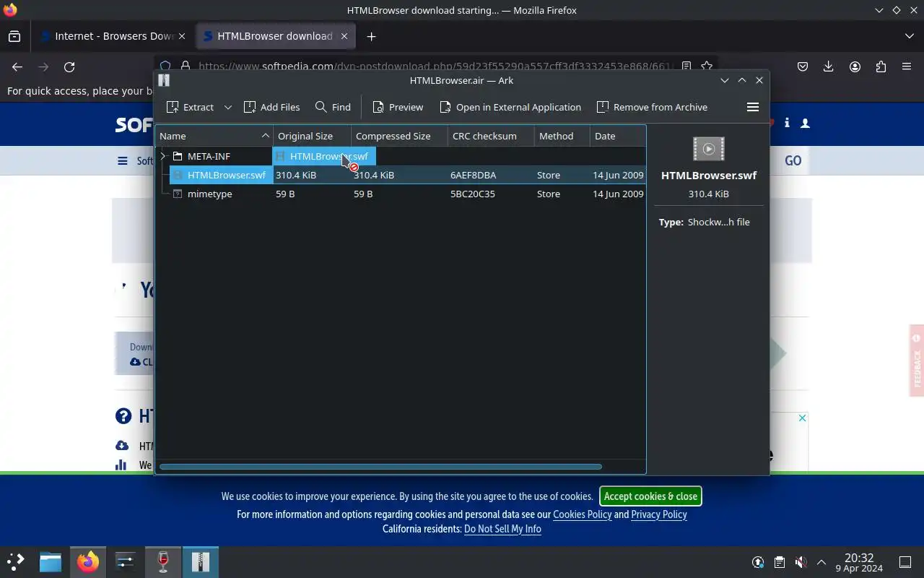Open Pocket save icon in Firefox

803,66
